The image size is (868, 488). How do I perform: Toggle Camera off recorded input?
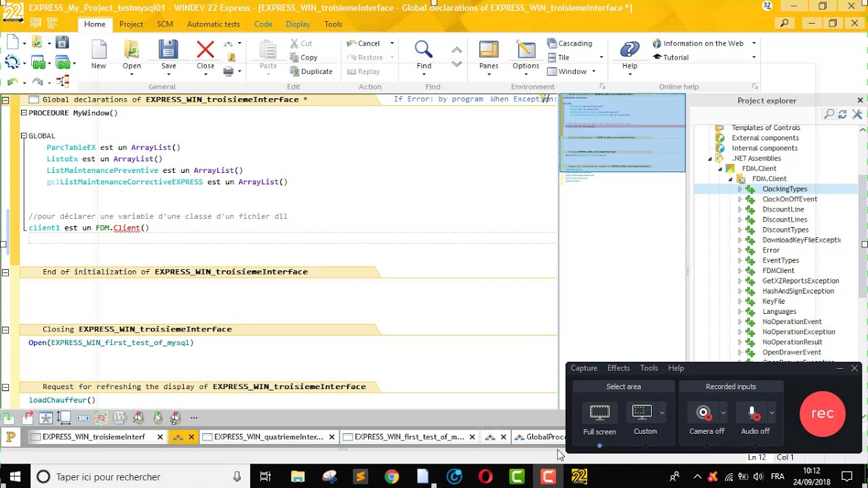tap(704, 412)
